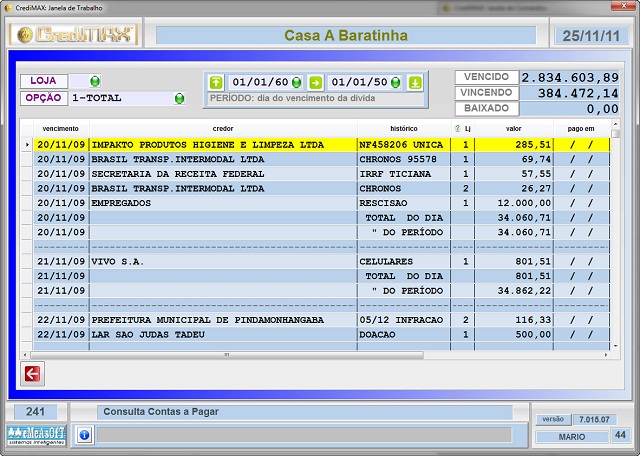Click the green right arrow between dates
Viewport: 640px width, 456px height.
(x=315, y=82)
